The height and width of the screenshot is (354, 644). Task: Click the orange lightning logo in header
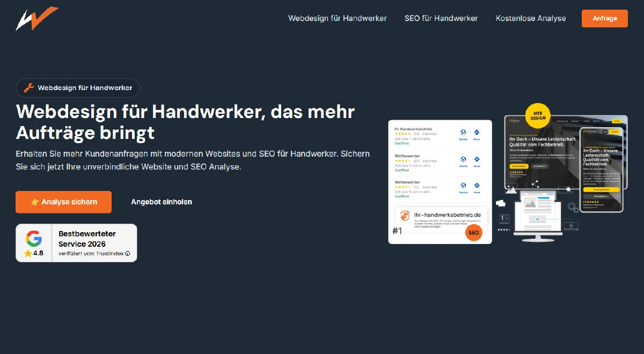click(36, 18)
